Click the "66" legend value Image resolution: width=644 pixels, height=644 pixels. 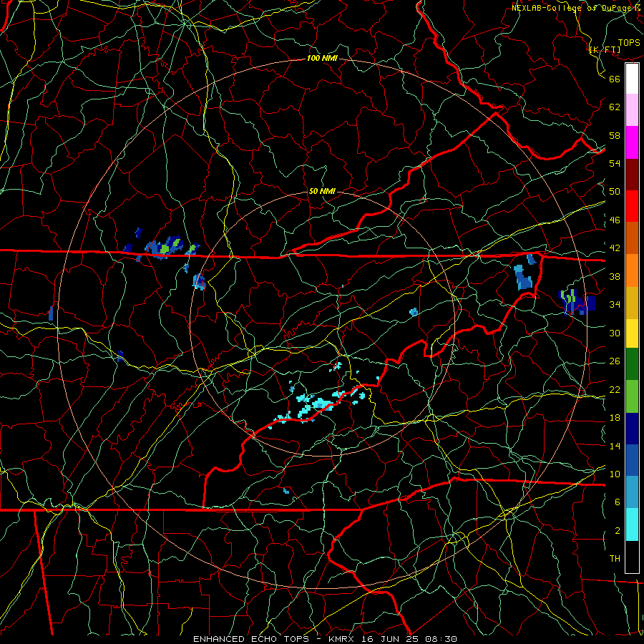tap(615, 79)
